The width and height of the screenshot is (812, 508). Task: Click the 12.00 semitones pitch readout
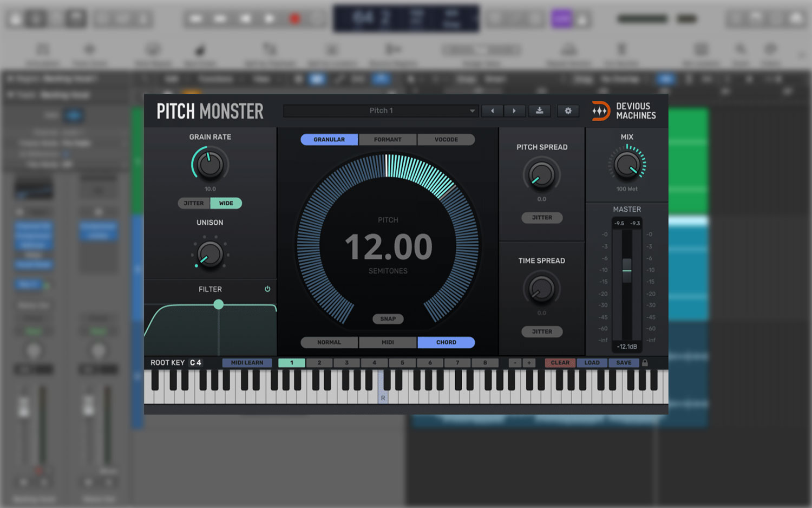click(389, 247)
